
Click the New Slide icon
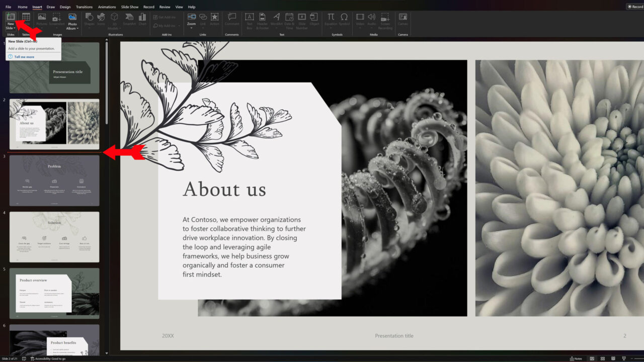(x=11, y=17)
